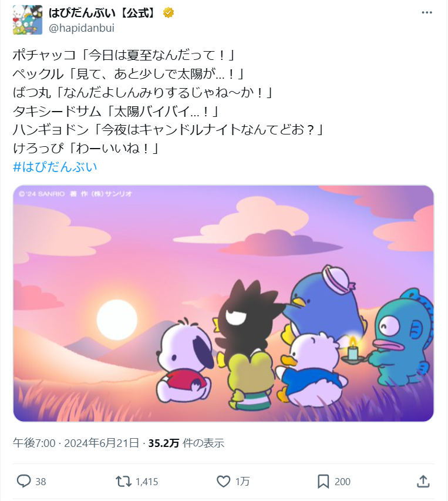Click the bookmark count 200

[342, 482]
